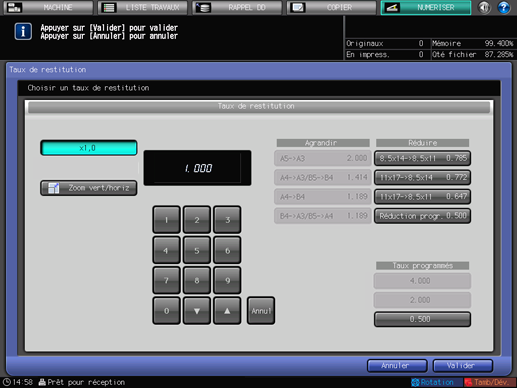This screenshot has height=388, width=517.
Task: Tap keypad digit 4
Action: pyautogui.click(x=166, y=250)
